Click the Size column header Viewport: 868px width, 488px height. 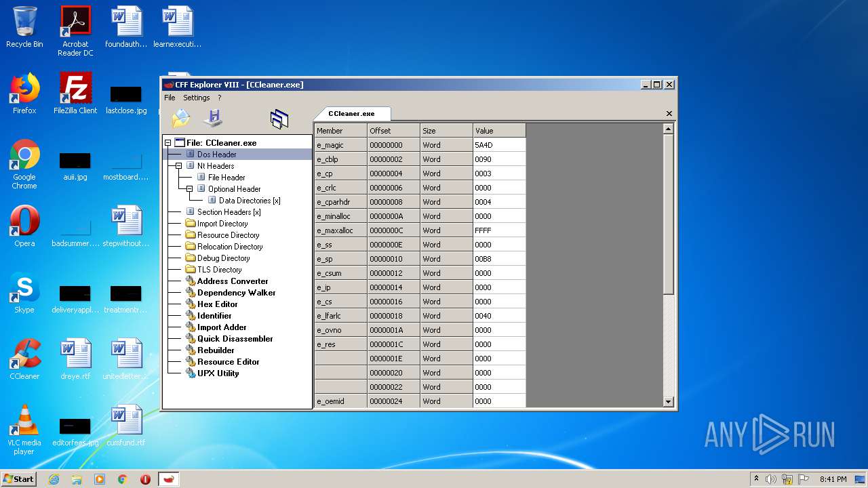click(x=446, y=130)
